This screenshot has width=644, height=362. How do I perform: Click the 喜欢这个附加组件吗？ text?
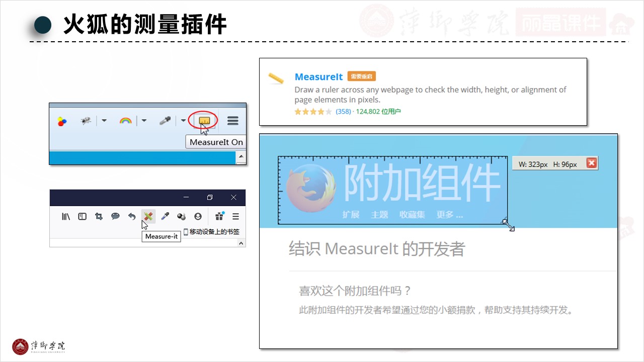pos(355,291)
